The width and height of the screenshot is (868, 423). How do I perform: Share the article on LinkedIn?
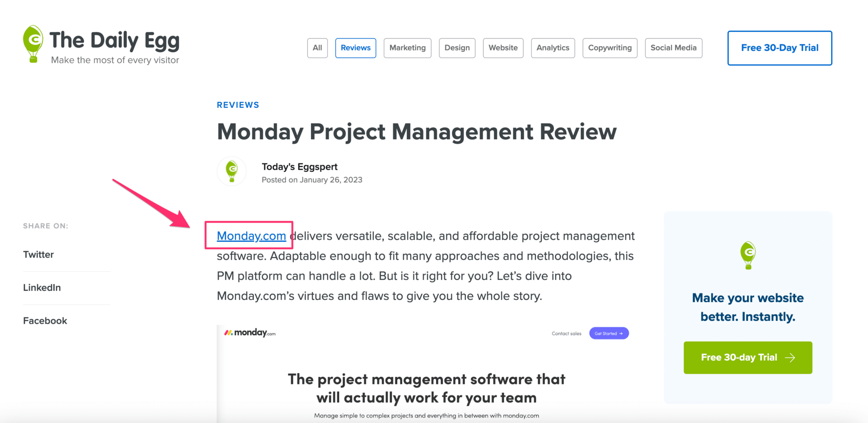pyautogui.click(x=42, y=287)
